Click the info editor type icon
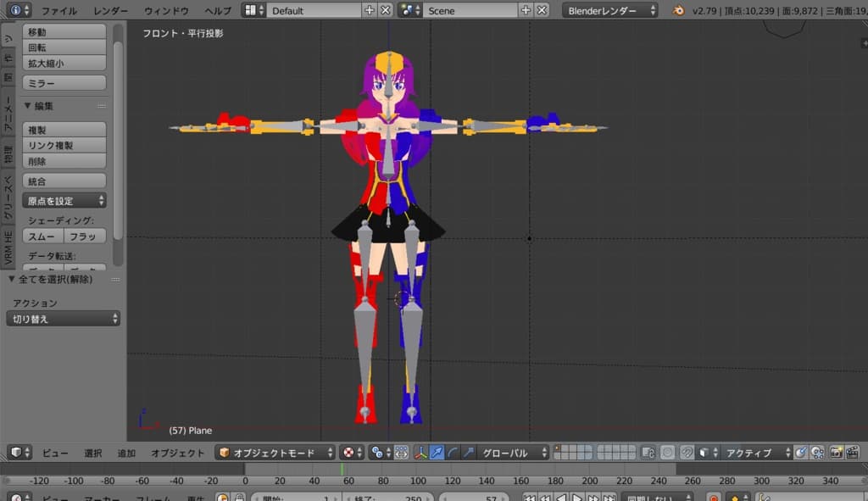This screenshot has width=868, height=501. [15, 11]
